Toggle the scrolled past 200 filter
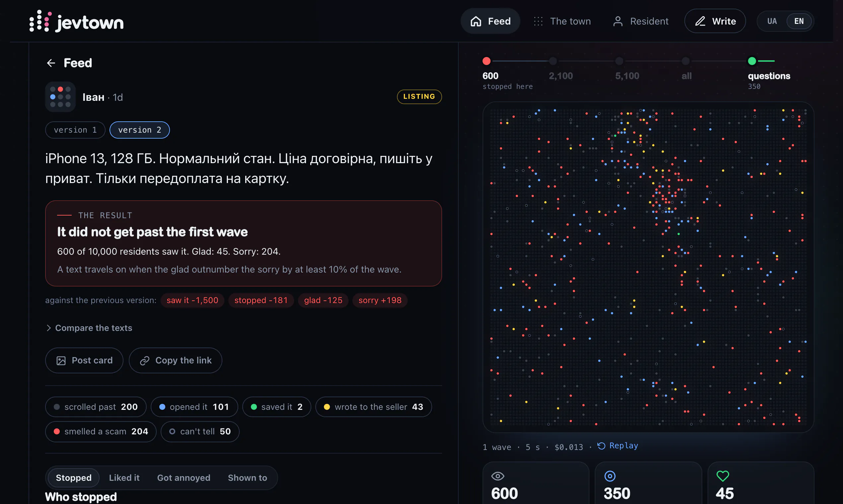 coord(96,407)
